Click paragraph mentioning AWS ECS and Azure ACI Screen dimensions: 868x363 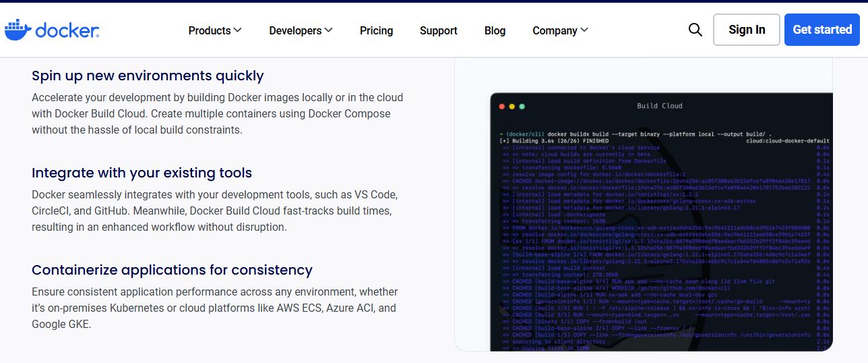coord(214,308)
